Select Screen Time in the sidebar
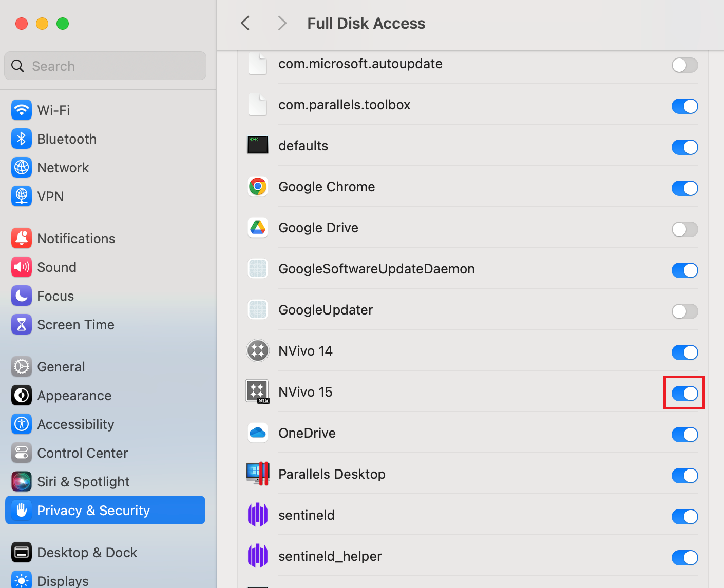Viewport: 724px width, 588px height. tap(75, 324)
